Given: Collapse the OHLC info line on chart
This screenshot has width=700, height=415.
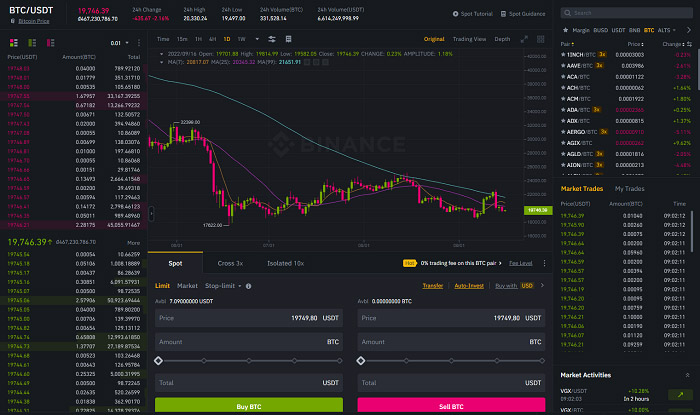Looking at the screenshot, I should 161,54.
